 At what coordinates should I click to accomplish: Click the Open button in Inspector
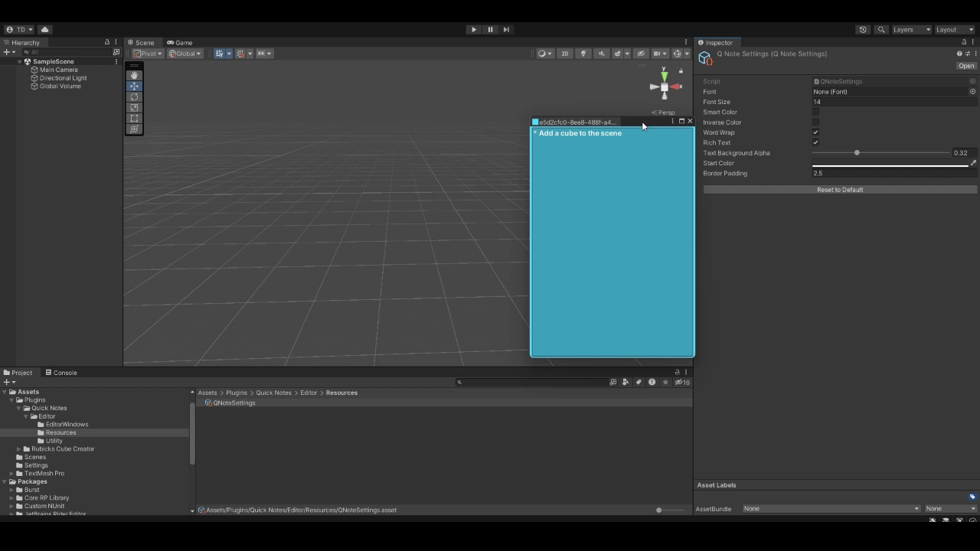coord(966,66)
